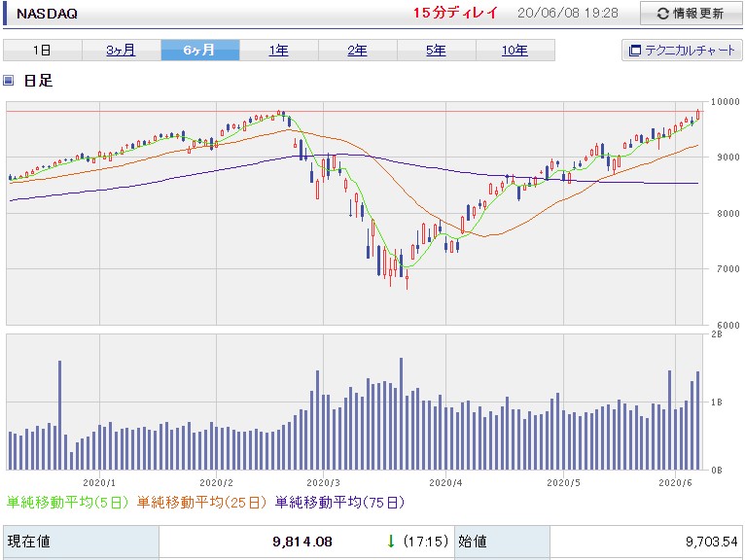
Task: Switch to the 2年 period tab
Action: tap(357, 51)
